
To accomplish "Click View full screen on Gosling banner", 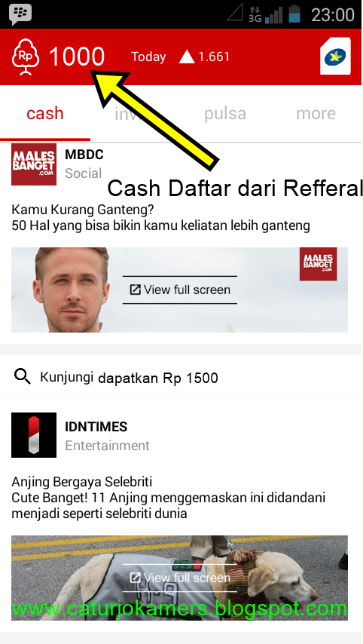I will point(180,290).
